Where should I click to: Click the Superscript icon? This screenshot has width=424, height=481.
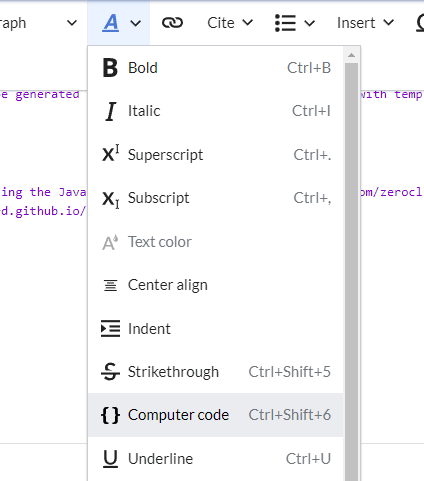(111, 154)
